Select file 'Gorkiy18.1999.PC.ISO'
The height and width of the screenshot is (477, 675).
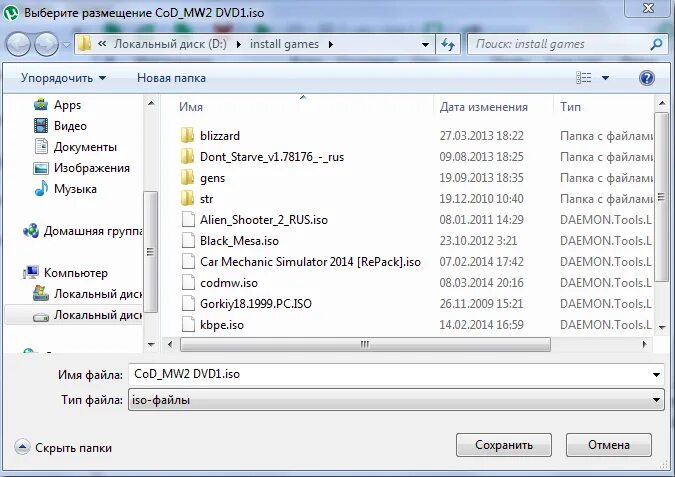pos(256,304)
